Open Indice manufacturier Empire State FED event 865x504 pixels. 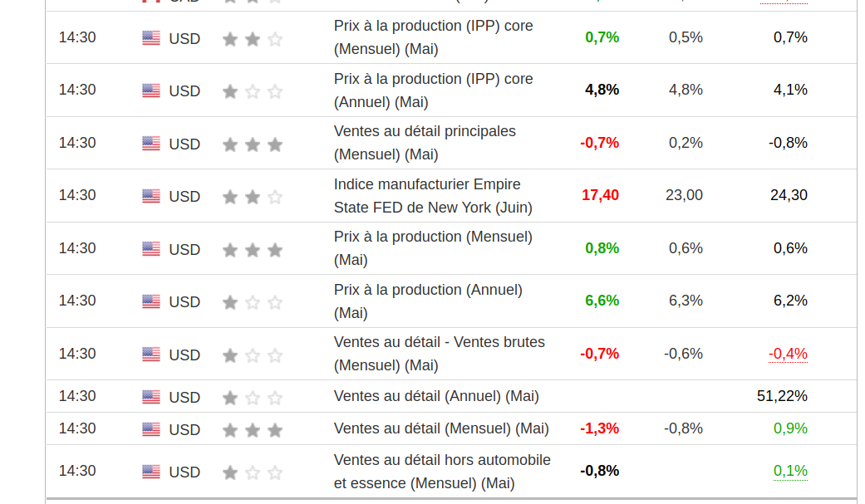[433, 196]
